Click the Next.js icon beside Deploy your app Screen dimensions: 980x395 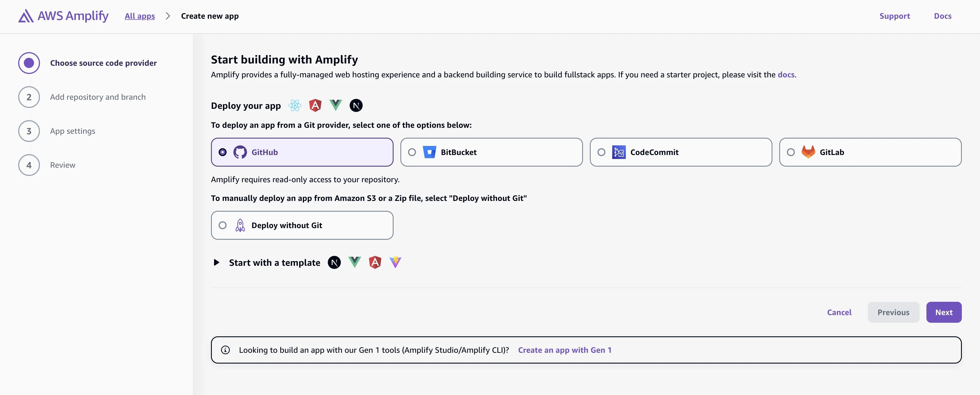coord(356,105)
